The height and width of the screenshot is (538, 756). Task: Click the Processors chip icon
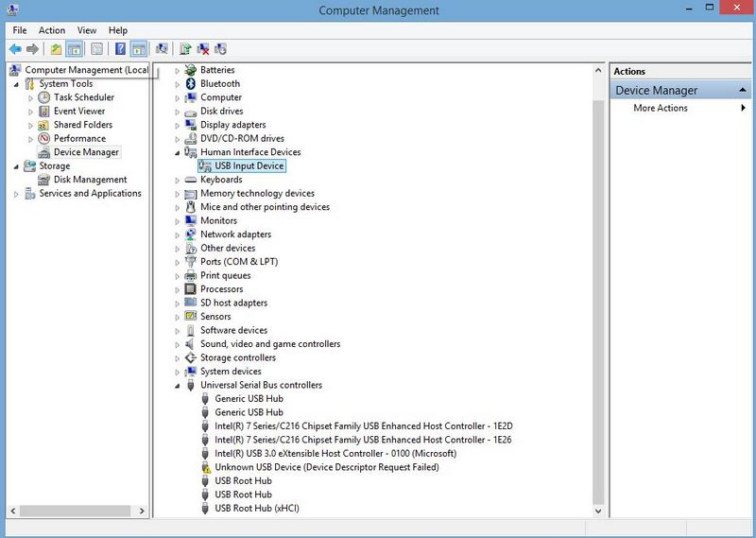click(191, 289)
